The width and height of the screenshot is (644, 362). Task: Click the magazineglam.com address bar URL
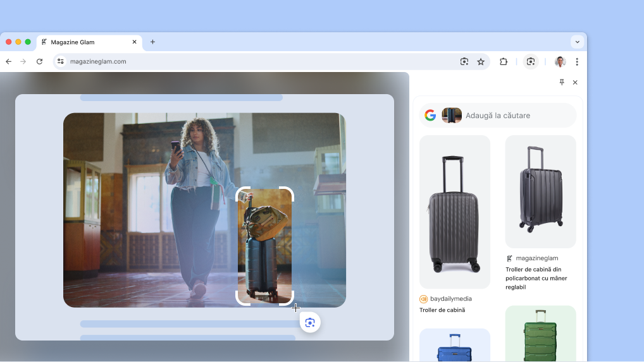pyautogui.click(x=98, y=61)
